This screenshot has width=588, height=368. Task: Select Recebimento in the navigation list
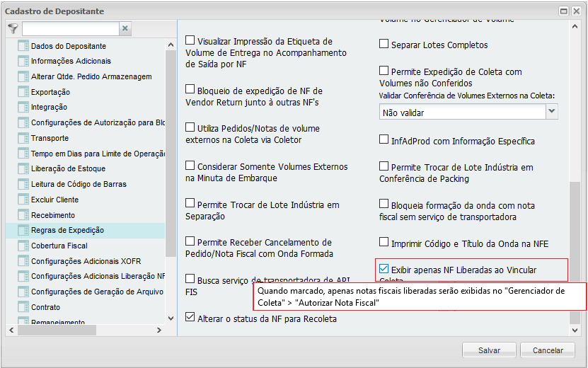[53, 215]
